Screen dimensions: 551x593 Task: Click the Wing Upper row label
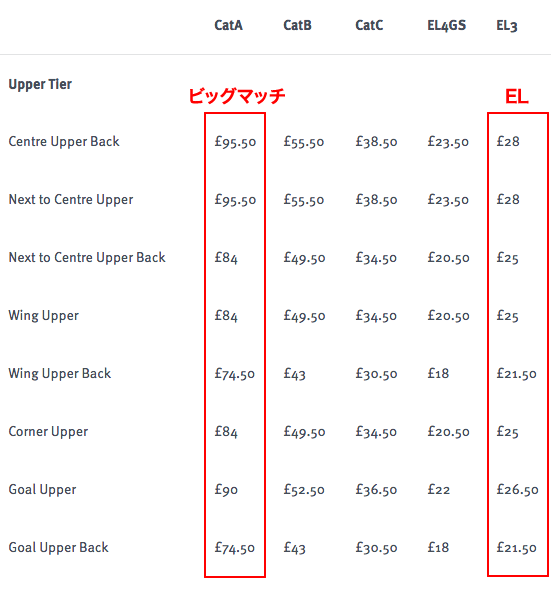43,316
